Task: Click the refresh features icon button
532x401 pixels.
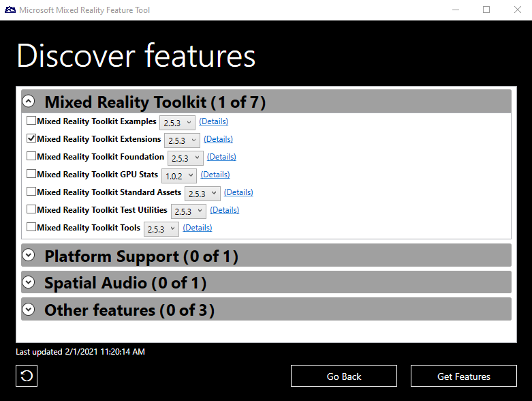Action: pyautogui.click(x=27, y=376)
